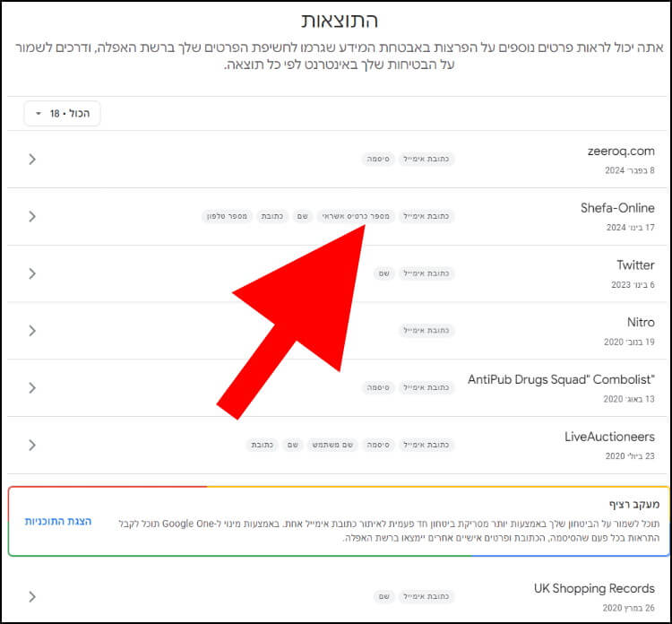672x624 pixels.
Task: Click the שם tag in UK Shopping Records row
Action: coord(384,596)
